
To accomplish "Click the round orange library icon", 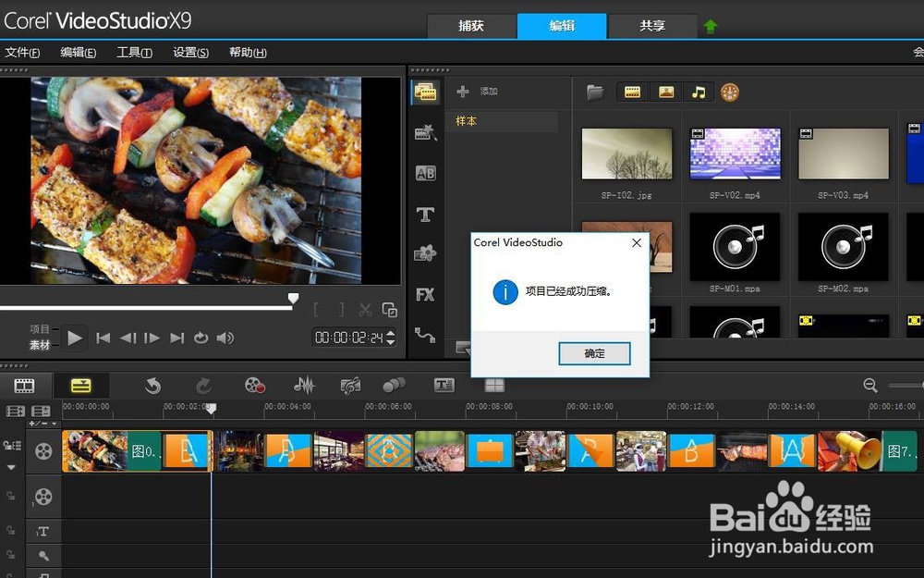I will pos(730,92).
